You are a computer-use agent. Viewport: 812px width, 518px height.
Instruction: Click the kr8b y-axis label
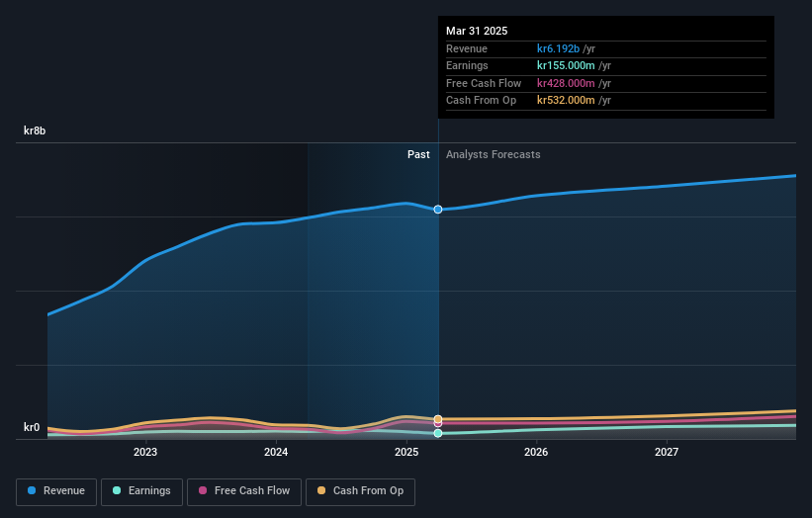pos(35,130)
